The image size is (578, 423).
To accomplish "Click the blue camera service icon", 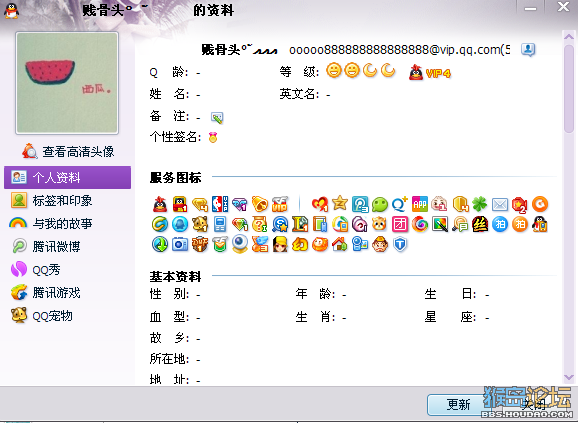I will (180, 244).
